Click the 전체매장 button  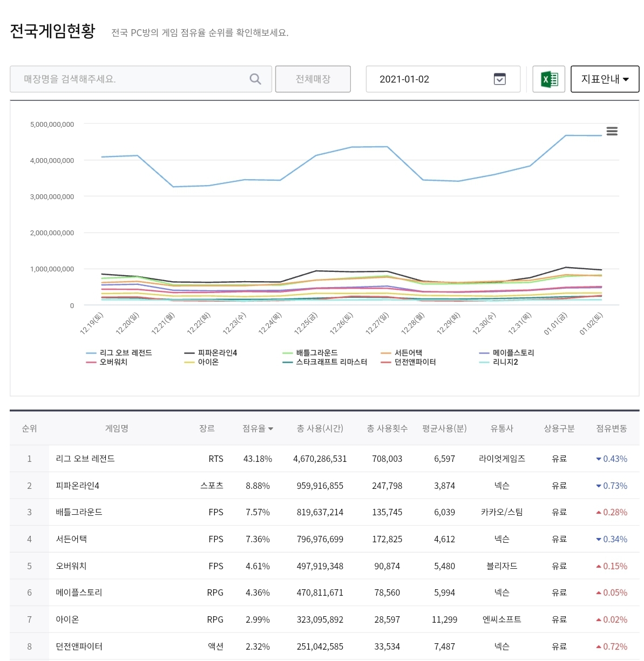pyautogui.click(x=313, y=79)
